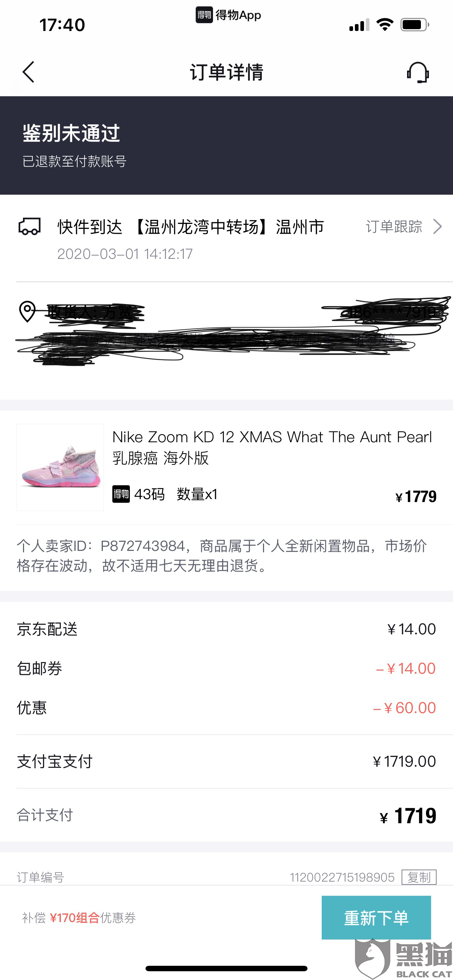Viewport: 453px width, 980px height.
Task: Tap the back arrow icon
Action: point(28,71)
